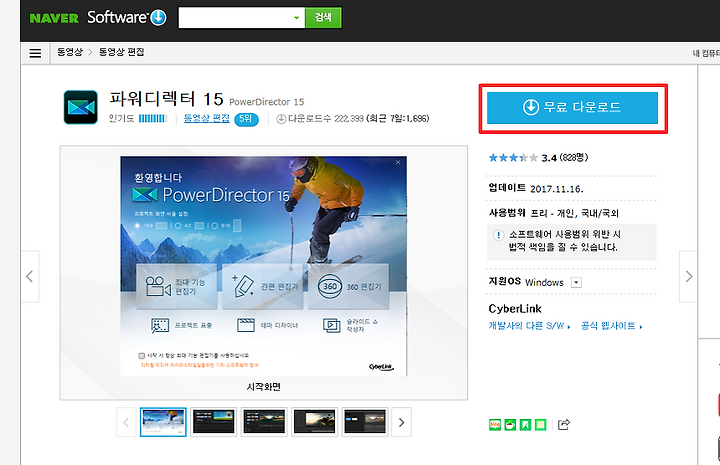Click the 무료 다운로드 button

point(572,107)
